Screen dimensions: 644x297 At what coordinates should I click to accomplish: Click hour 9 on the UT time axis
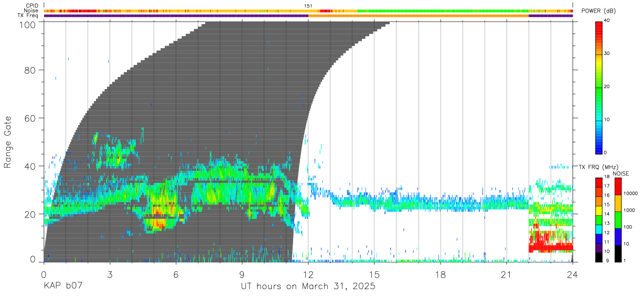242,274
